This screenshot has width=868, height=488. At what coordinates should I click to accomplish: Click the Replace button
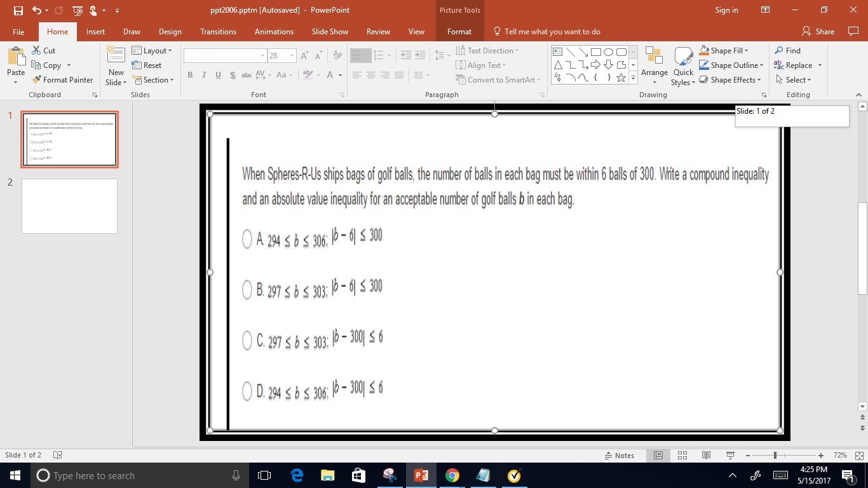pyautogui.click(x=793, y=65)
